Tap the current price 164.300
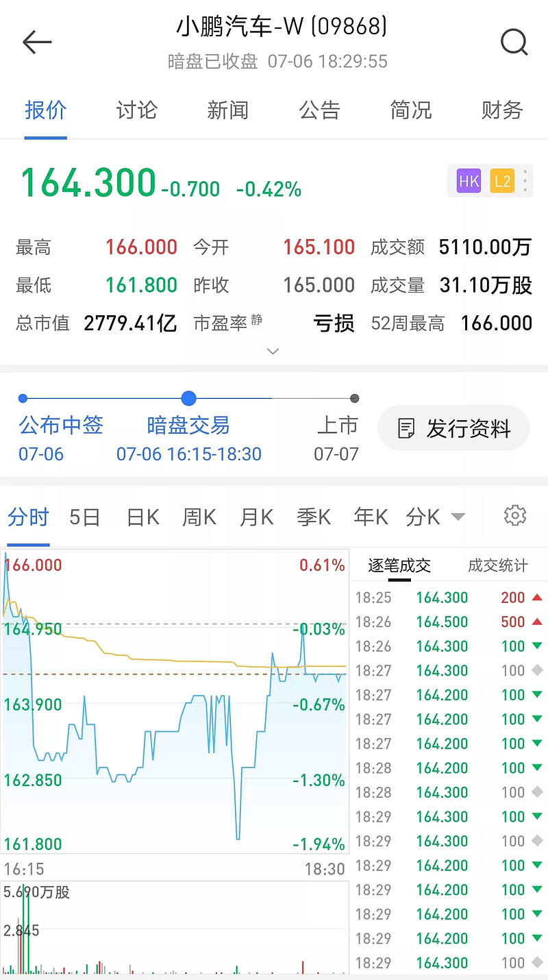This screenshot has width=548, height=980. point(88,183)
